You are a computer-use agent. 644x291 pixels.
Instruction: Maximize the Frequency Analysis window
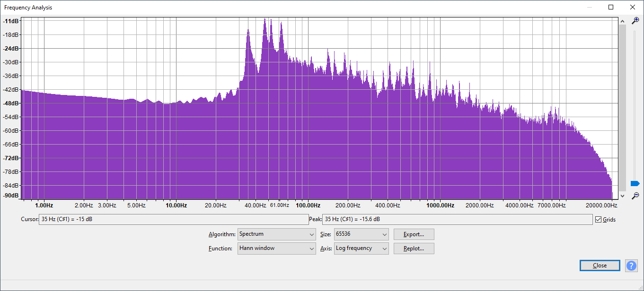[611, 7]
